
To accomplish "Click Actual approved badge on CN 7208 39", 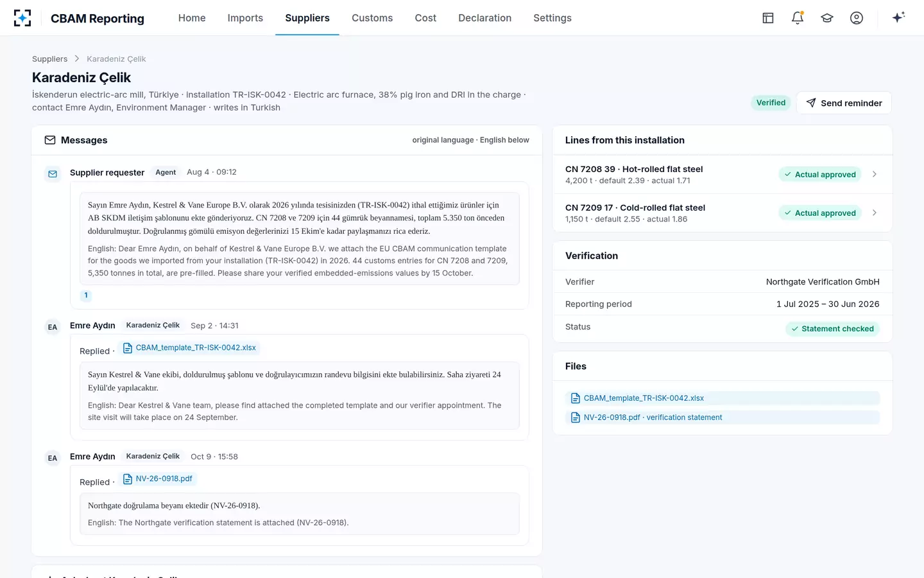I will pos(820,174).
